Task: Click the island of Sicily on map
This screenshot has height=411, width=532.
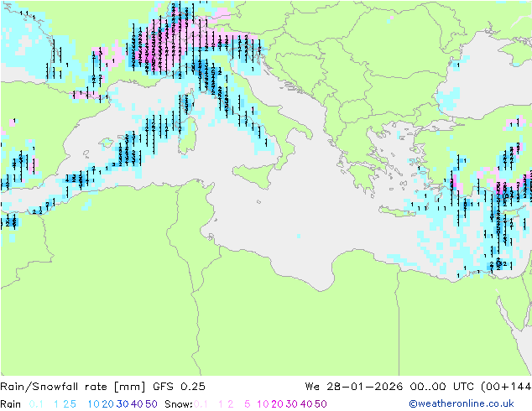Action: (256, 174)
